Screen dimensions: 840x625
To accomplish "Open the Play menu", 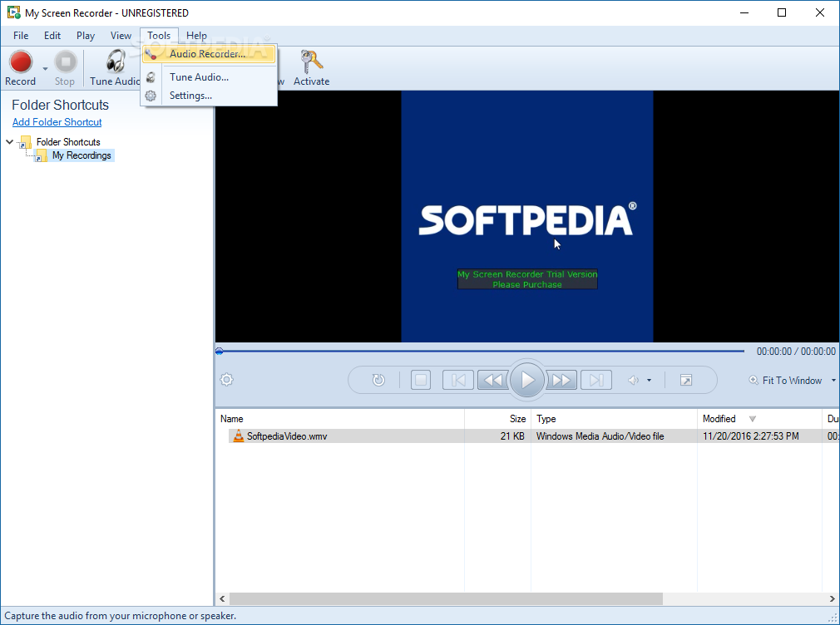I will tap(86, 36).
